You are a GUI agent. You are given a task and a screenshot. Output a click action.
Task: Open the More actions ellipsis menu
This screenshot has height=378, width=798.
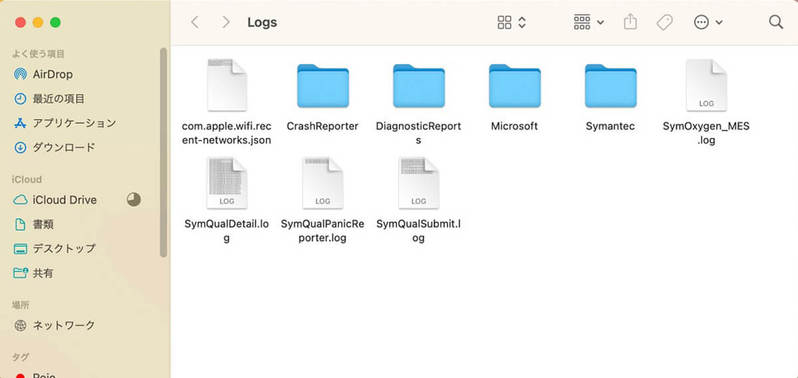click(708, 22)
